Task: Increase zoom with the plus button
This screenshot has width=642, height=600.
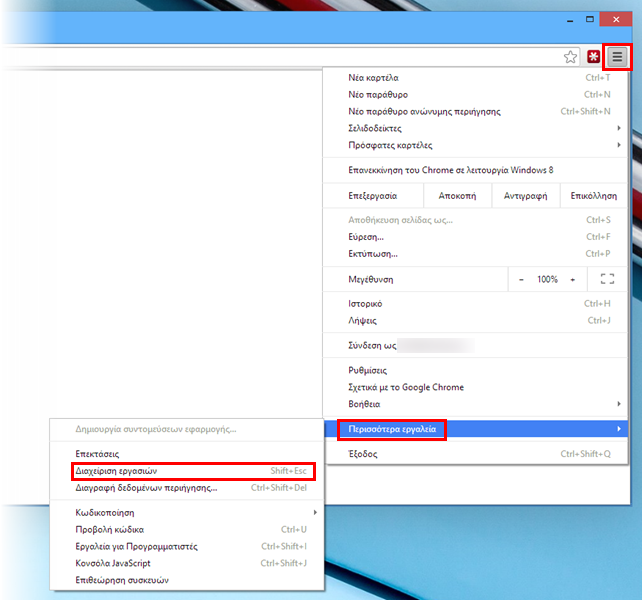Action: [573, 280]
